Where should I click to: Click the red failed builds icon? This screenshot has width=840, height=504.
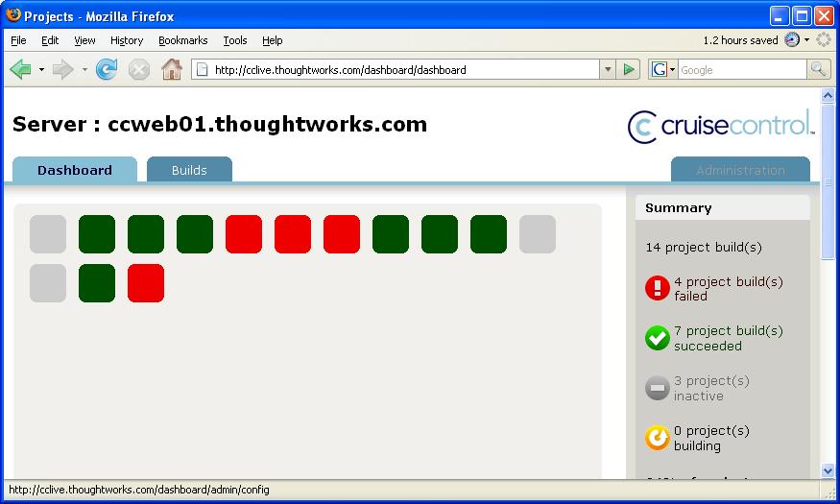pyautogui.click(x=658, y=288)
